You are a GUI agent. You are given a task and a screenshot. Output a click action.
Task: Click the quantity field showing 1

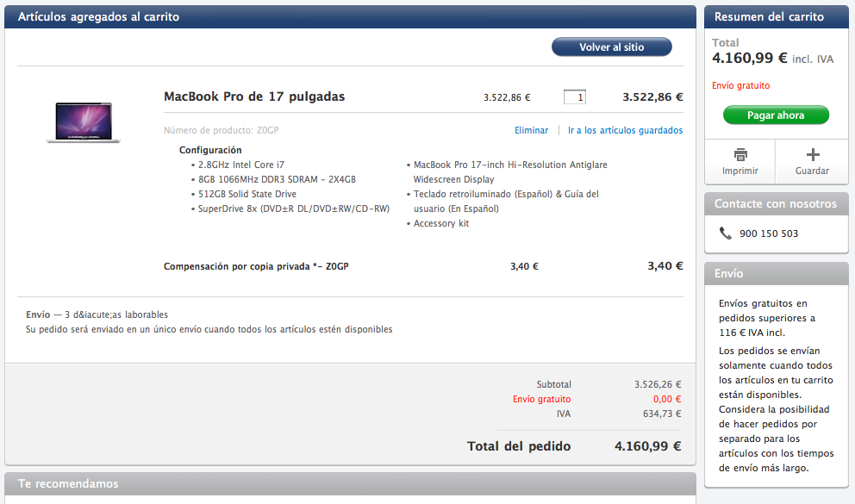(x=575, y=97)
